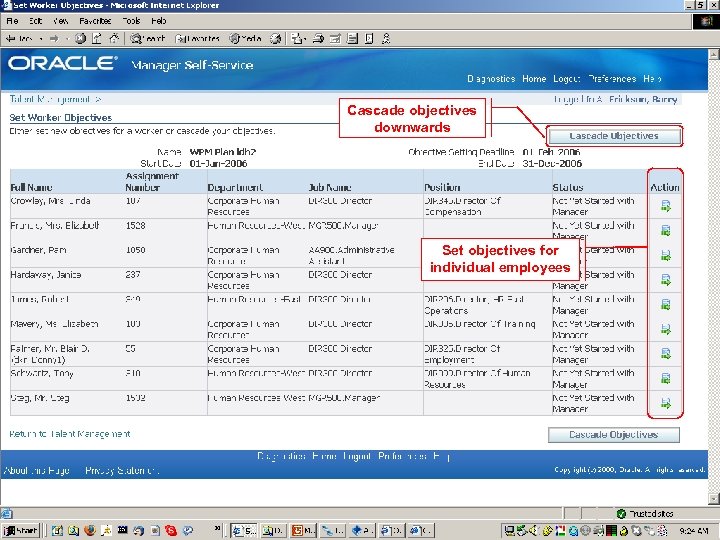This screenshot has width=720, height=540.
Task: Click the action icon for Steg, Mr. Greg
Action: pyautogui.click(x=665, y=403)
